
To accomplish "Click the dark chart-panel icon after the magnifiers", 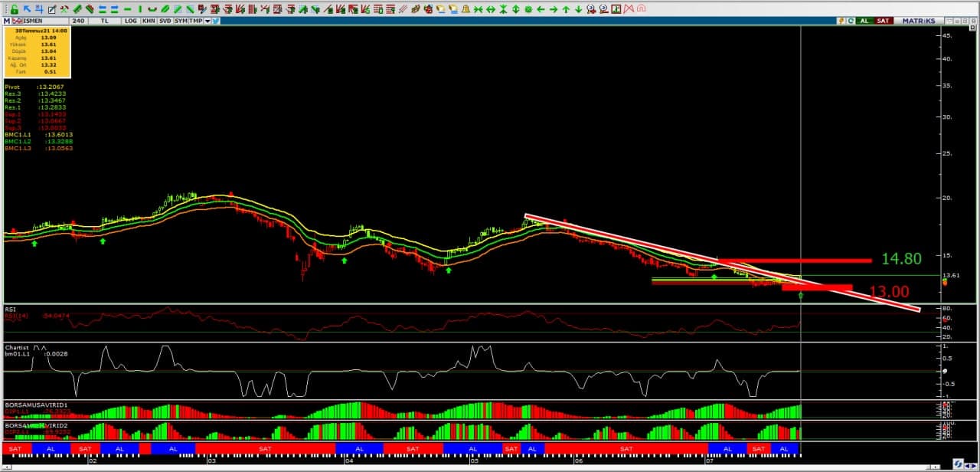I will pyautogui.click(x=616, y=9).
